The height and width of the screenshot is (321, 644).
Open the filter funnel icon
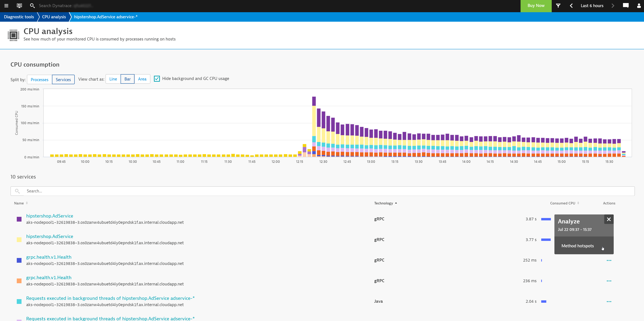point(558,5)
